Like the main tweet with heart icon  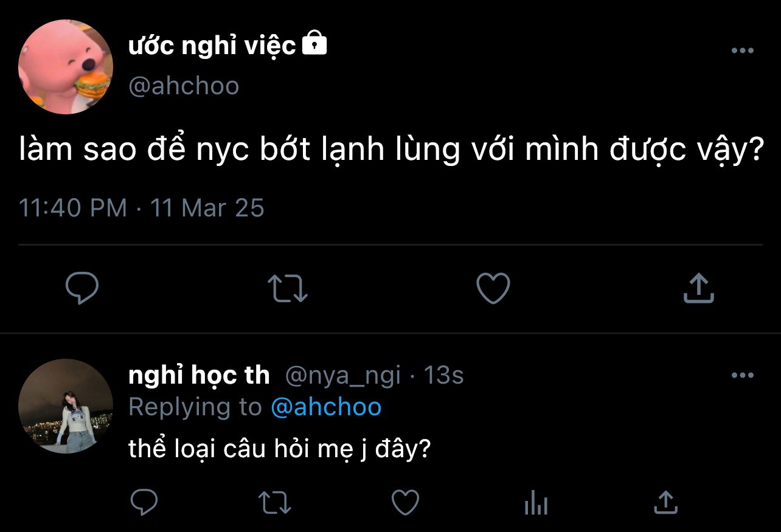point(493,288)
